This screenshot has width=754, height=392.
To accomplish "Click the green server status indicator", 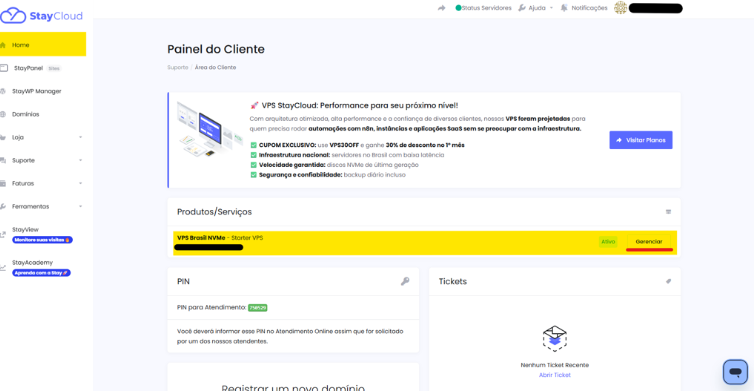I will 458,8.
